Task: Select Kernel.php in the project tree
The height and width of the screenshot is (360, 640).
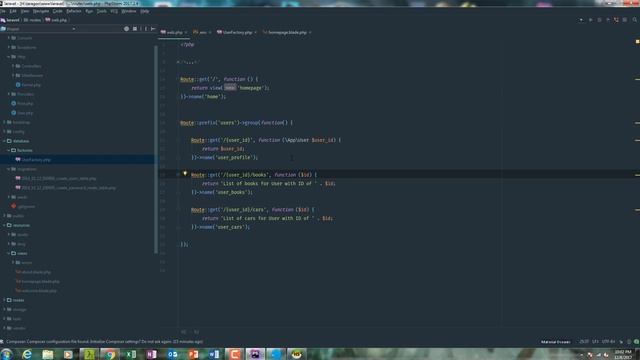Action: 31,85
